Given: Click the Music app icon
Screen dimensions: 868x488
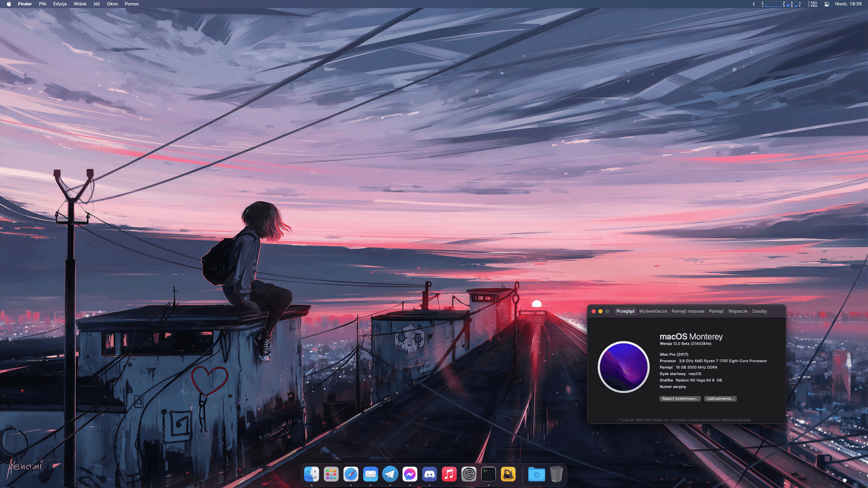Looking at the screenshot, I should pyautogui.click(x=449, y=474).
